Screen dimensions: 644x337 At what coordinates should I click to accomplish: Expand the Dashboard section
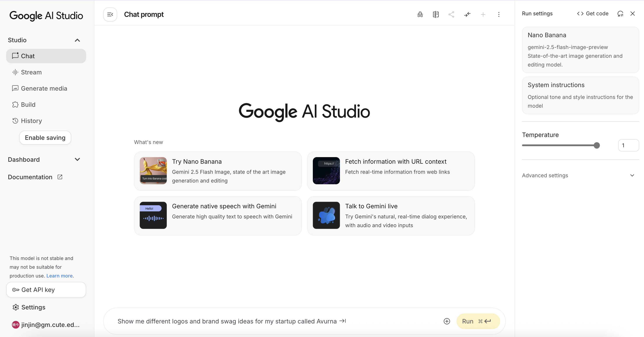(x=77, y=159)
